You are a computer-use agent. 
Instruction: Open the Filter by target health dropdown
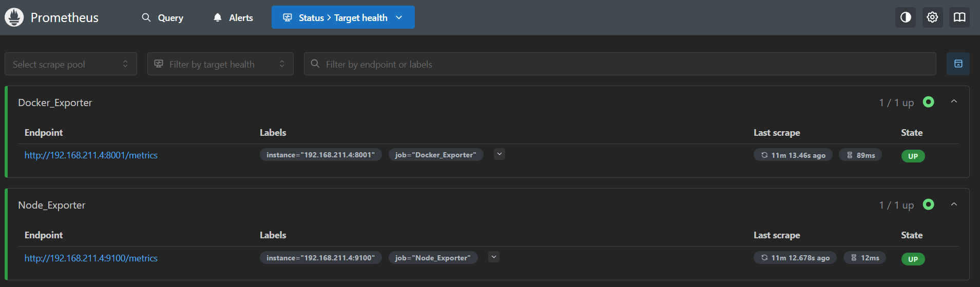pos(220,64)
